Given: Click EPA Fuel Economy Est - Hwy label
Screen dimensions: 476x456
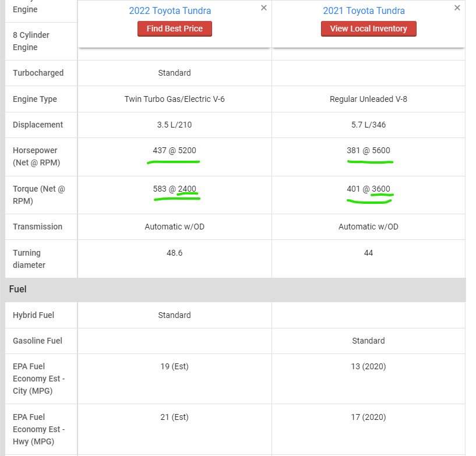Looking at the screenshot, I should [x=39, y=429].
